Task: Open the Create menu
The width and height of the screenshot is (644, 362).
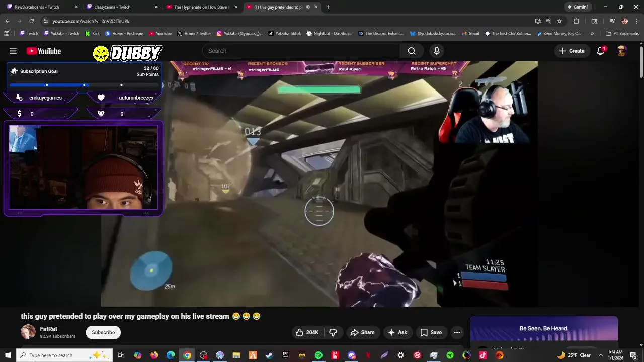Action: (572, 51)
